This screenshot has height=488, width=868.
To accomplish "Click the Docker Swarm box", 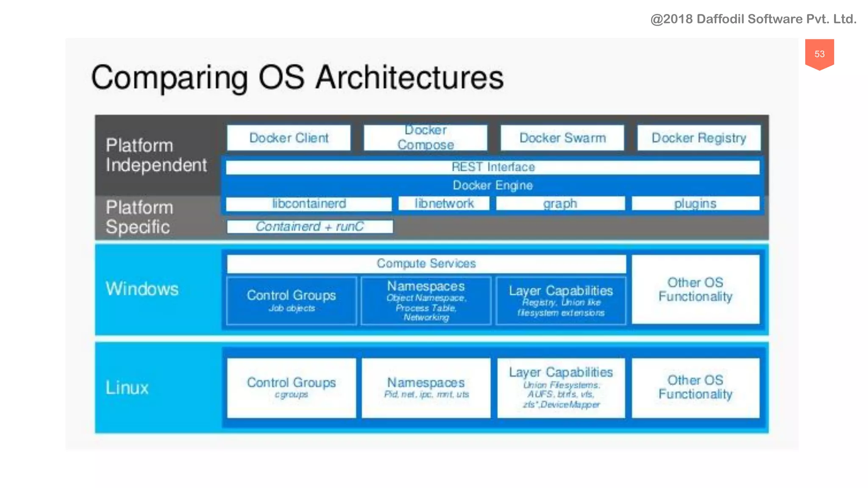I will [x=562, y=138].
